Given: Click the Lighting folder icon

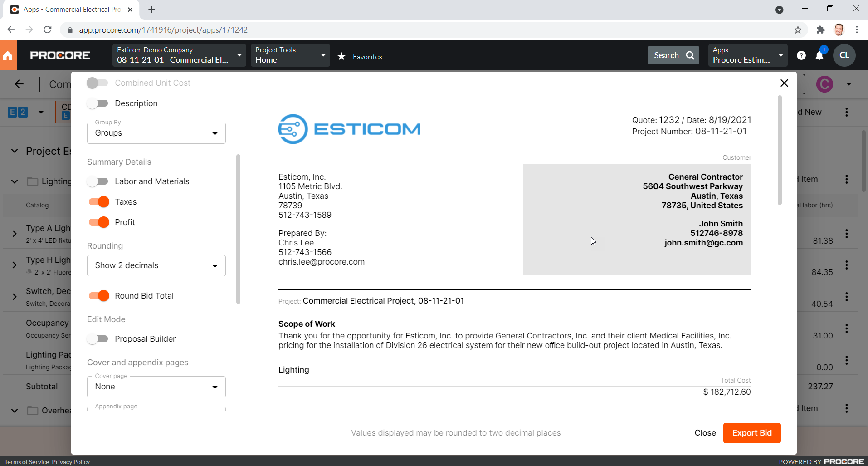Looking at the screenshot, I should 33,181.
